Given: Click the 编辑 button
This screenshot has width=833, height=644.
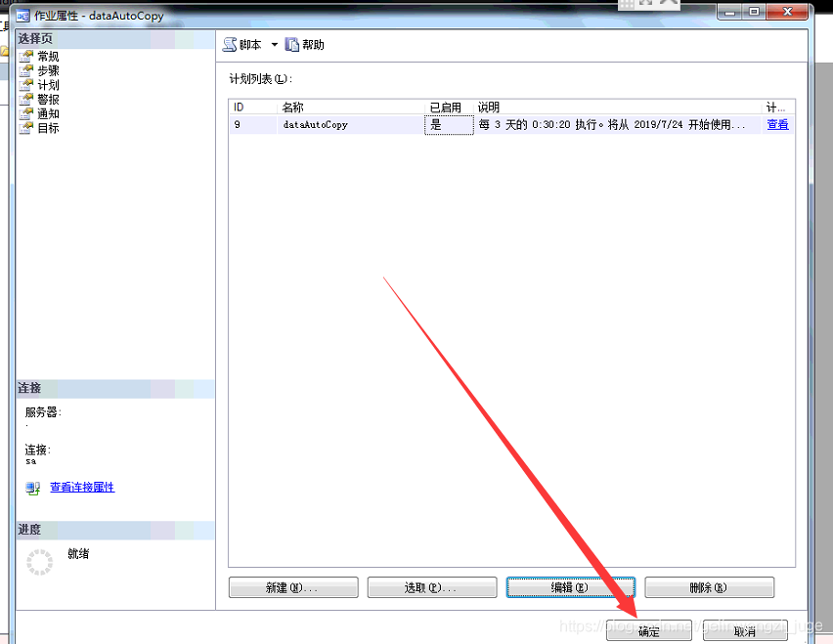Looking at the screenshot, I should [x=571, y=587].
